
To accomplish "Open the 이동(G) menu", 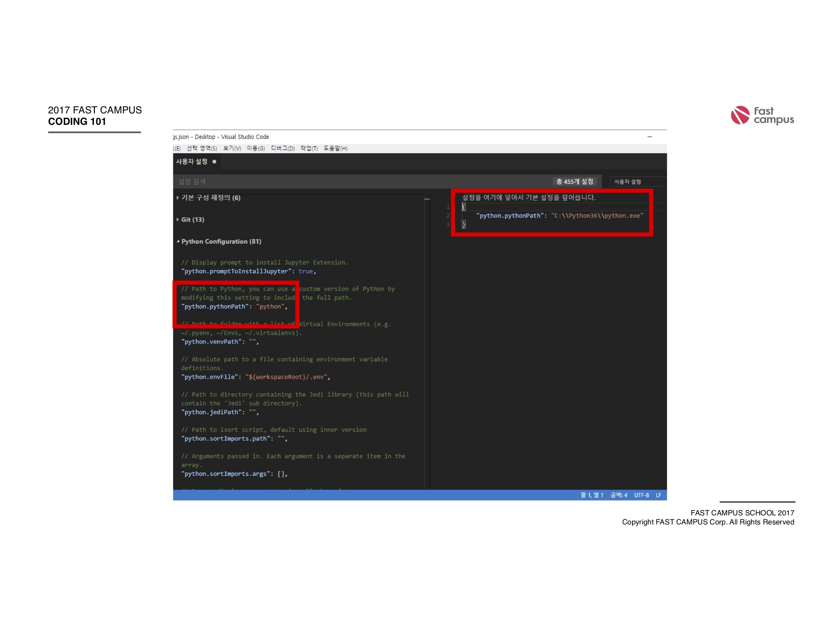I will (x=256, y=148).
